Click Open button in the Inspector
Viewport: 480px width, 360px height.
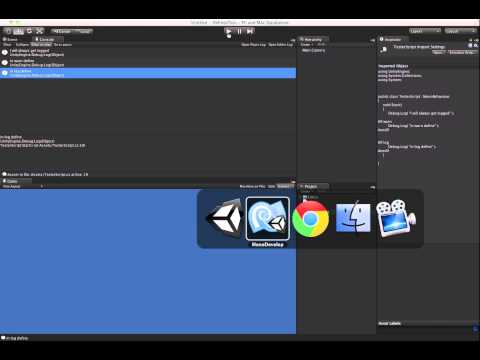(x=438, y=52)
